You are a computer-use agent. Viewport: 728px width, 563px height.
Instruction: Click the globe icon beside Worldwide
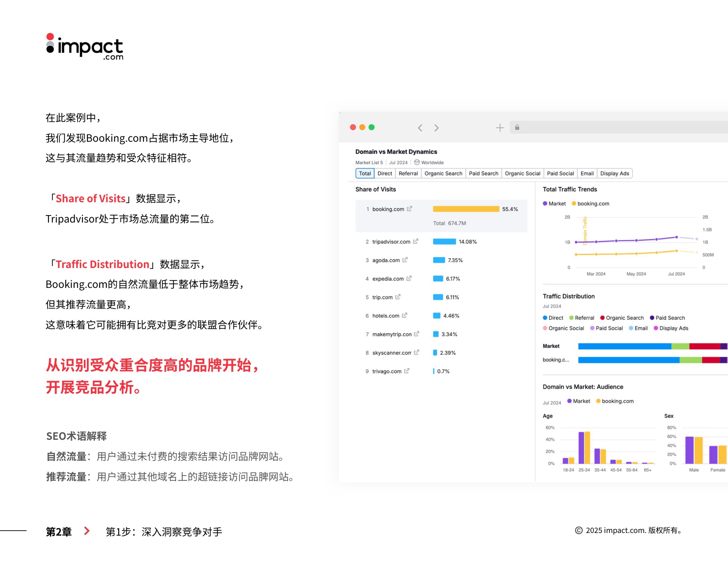417,162
